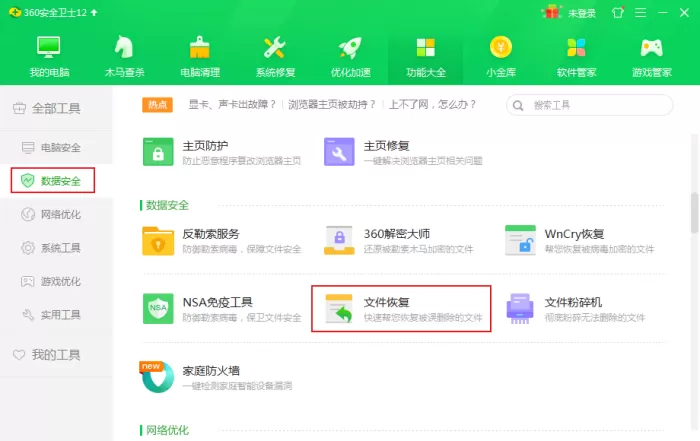Open 软件管家 icon

tap(576, 47)
